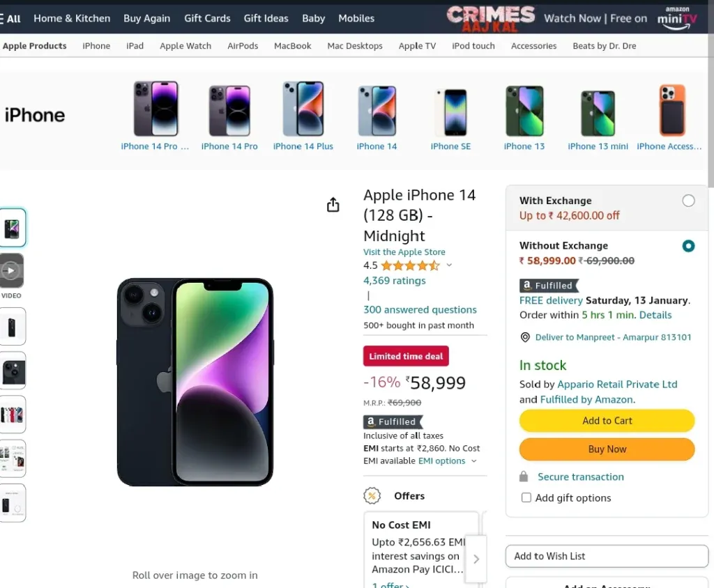Click the Buy Now button
714x588 pixels.
click(607, 449)
